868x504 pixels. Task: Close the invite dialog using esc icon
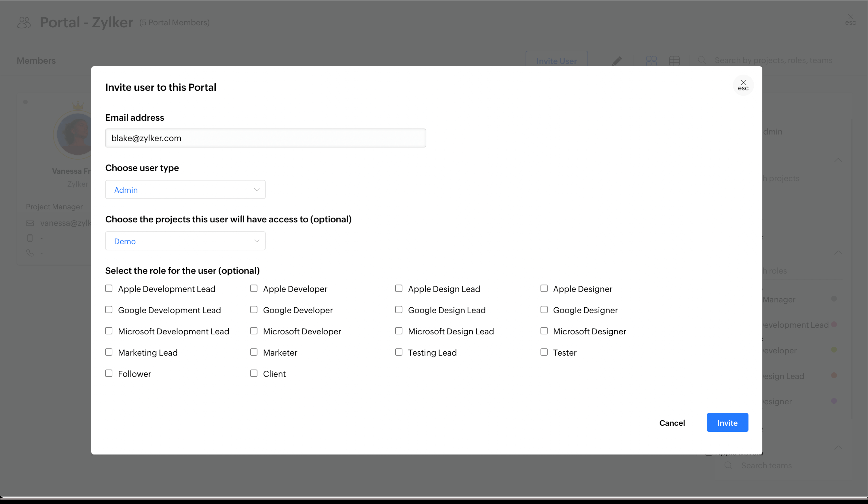[743, 85]
